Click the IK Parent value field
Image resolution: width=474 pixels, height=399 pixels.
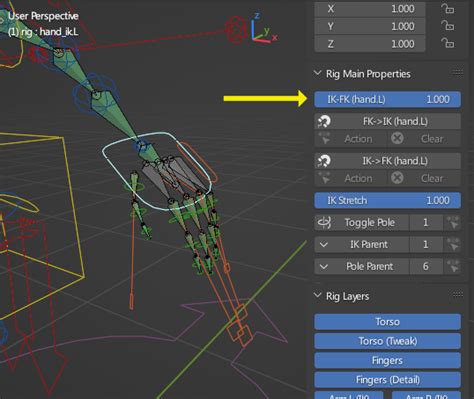tap(426, 244)
